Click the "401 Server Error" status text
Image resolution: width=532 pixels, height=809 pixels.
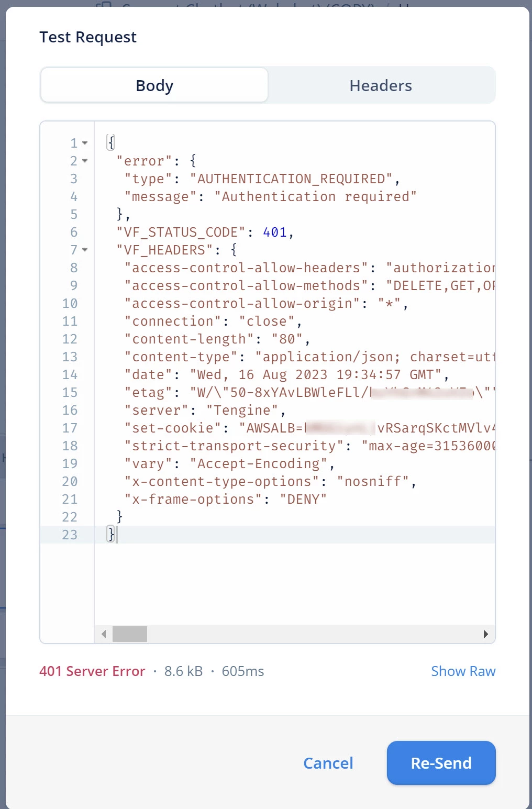[x=92, y=671]
